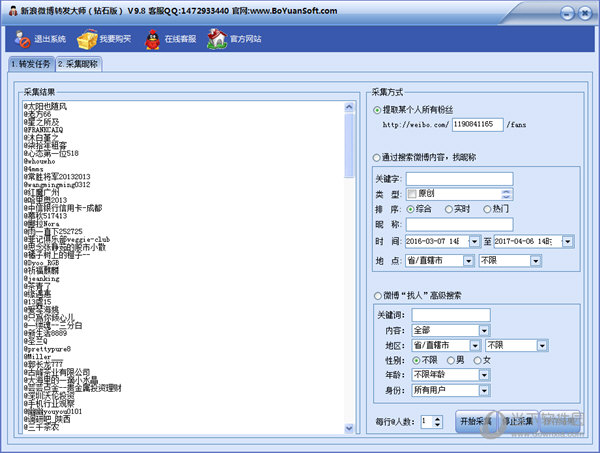Select 不限 gender radio
This screenshot has height=453, width=600.
(x=416, y=360)
